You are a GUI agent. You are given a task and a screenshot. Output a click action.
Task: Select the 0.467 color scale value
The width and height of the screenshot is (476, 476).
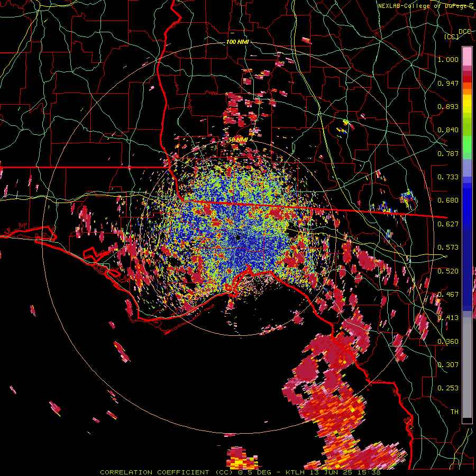448,295
